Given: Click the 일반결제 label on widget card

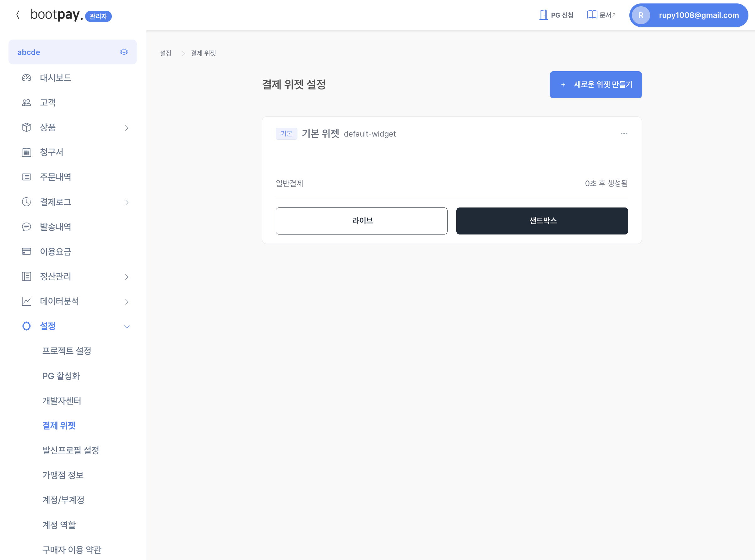Looking at the screenshot, I should (289, 183).
